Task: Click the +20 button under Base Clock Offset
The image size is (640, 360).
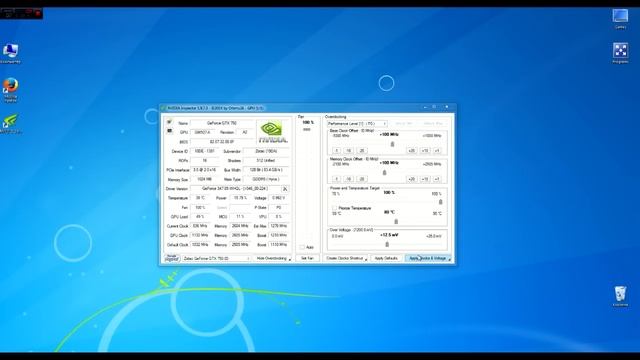Action: 411,151
